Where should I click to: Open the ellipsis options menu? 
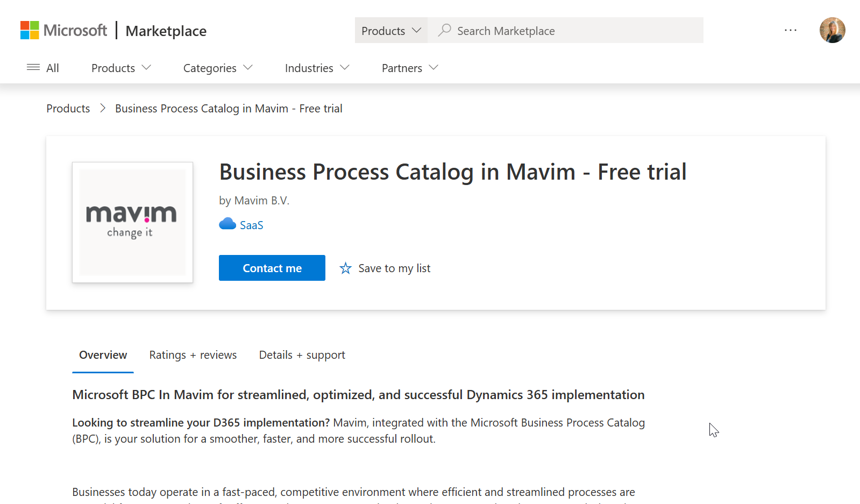pos(790,31)
